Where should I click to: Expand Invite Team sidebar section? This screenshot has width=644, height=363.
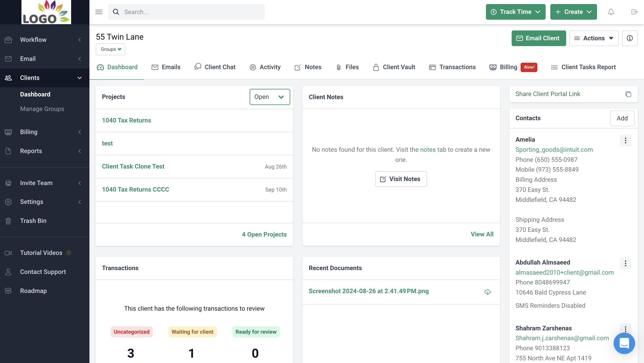click(x=44, y=183)
